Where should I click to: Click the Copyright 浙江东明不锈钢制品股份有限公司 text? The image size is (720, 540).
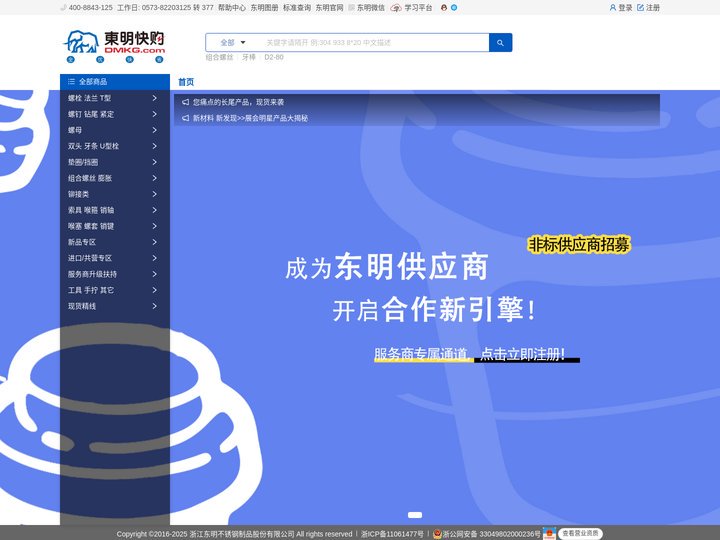[x=234, y=534]
